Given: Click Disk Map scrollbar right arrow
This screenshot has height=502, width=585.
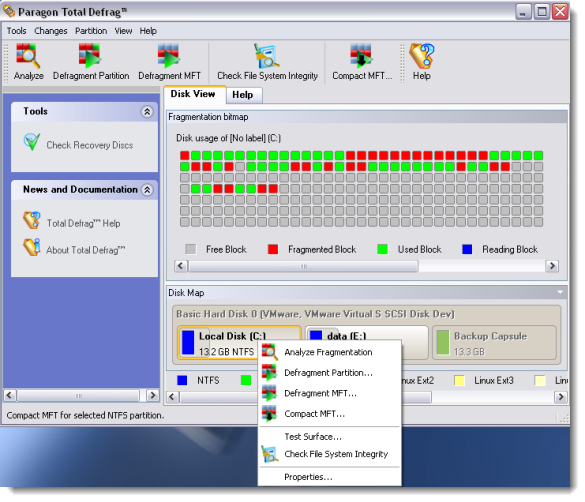Looking at the screenshot, I should point(561,397).
